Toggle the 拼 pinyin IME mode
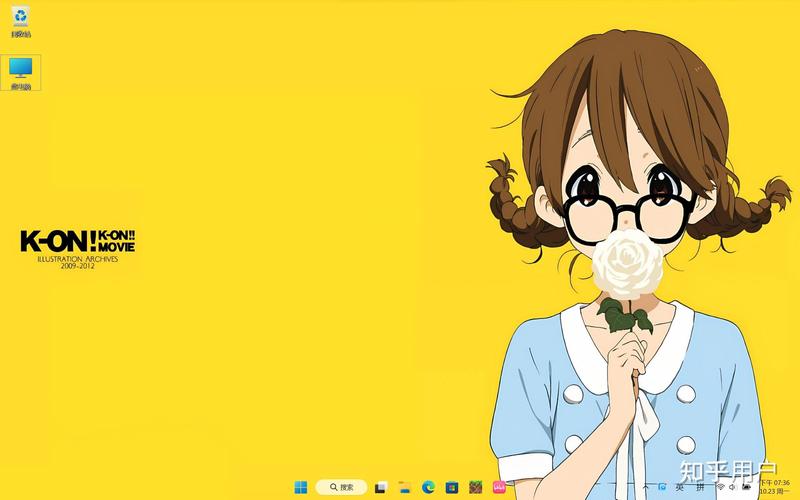The height and width of the screenshot is (500, 800). click(700, 487)
